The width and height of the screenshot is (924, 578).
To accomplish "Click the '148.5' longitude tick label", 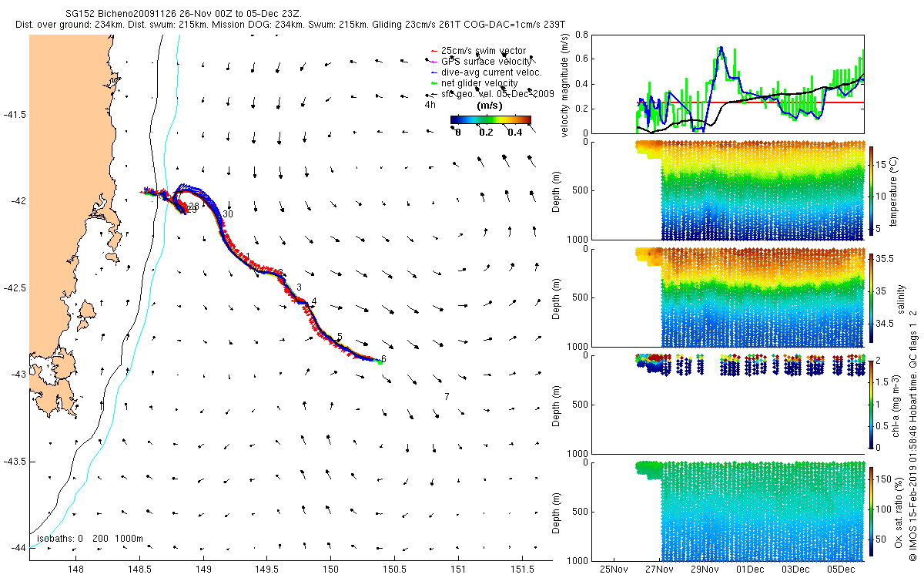I will [139, 570].
